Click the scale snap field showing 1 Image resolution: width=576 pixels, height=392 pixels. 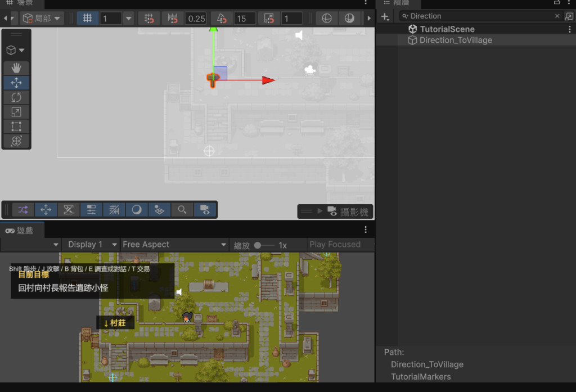coord(292,19)
